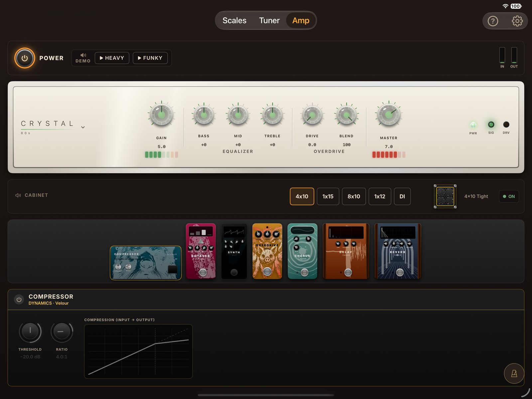
Task: Play the FUNKY demo
Action: tap(150, 58)
